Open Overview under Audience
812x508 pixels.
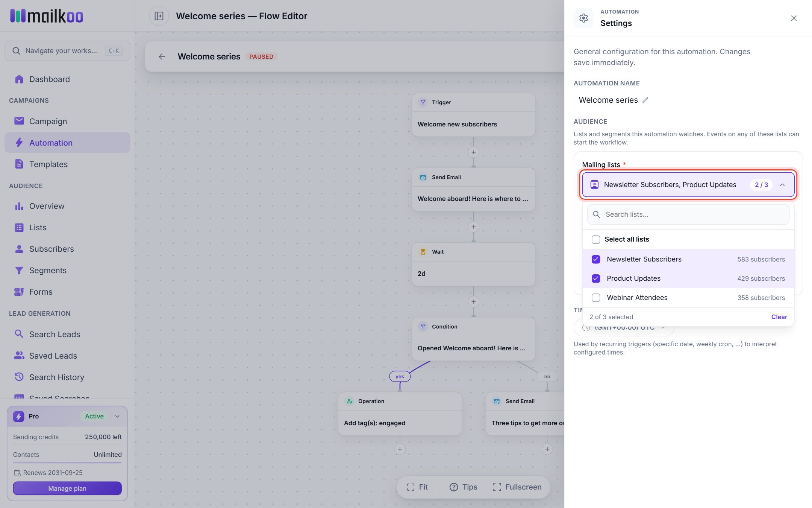click(67, 206)
